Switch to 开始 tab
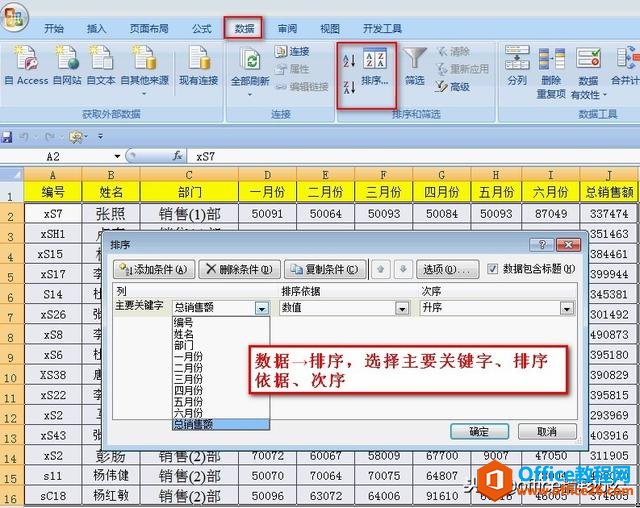Screen dimensions: 640x508 [x=54, y=29]
